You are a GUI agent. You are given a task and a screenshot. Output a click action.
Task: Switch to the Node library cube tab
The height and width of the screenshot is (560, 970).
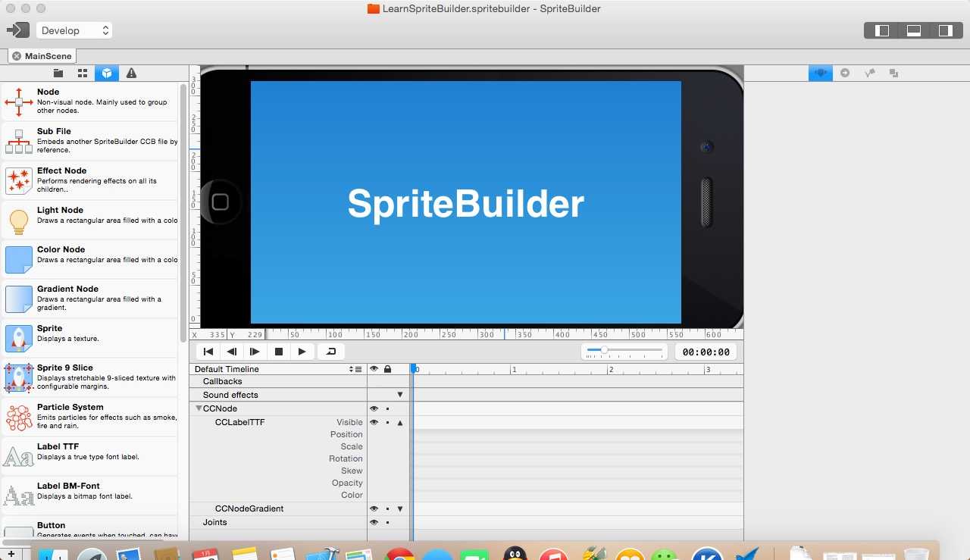coord(107,73)
